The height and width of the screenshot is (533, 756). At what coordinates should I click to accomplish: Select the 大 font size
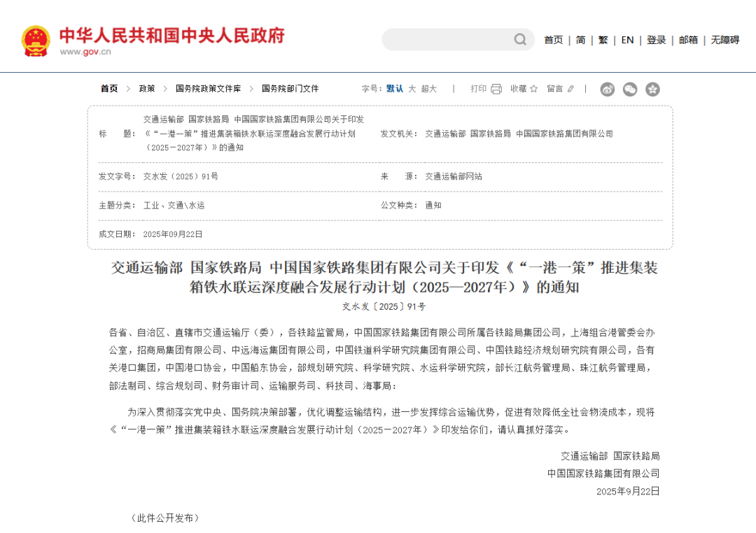point(412,89)
